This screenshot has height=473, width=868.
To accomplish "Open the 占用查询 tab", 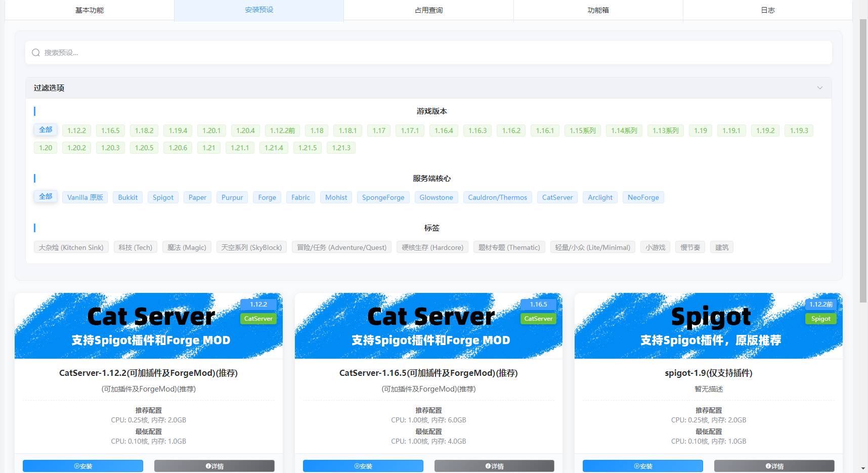I will (428, 10).
